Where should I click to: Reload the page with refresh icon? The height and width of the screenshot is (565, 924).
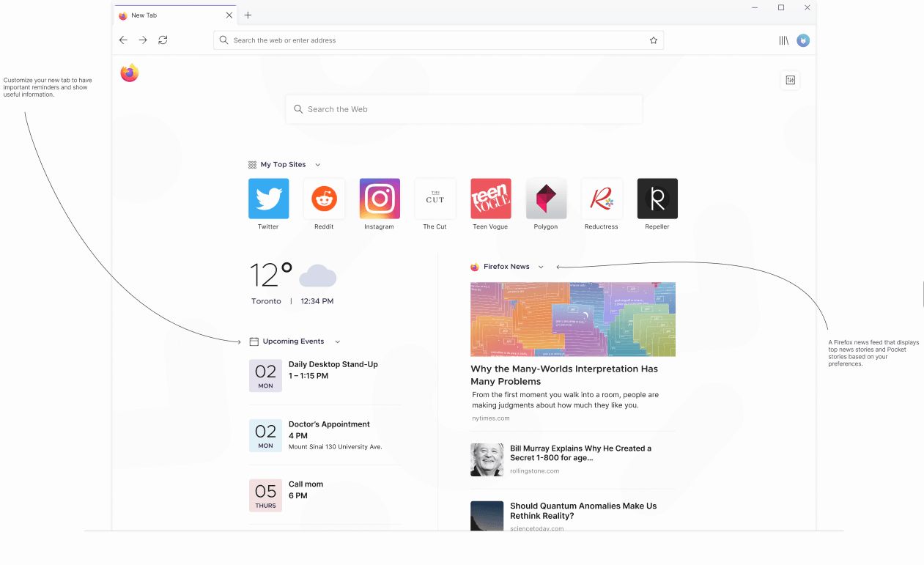point(163,40)
